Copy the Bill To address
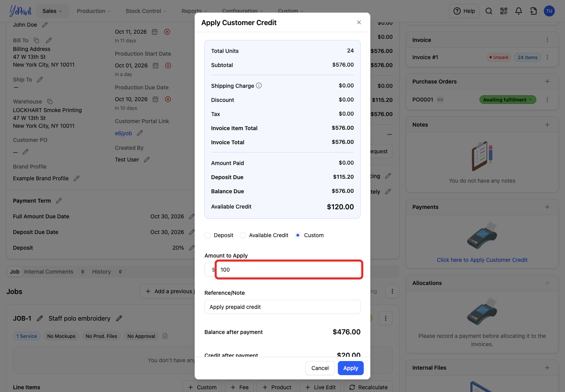This screenshot has height=392, width=565. pos(36,40)
